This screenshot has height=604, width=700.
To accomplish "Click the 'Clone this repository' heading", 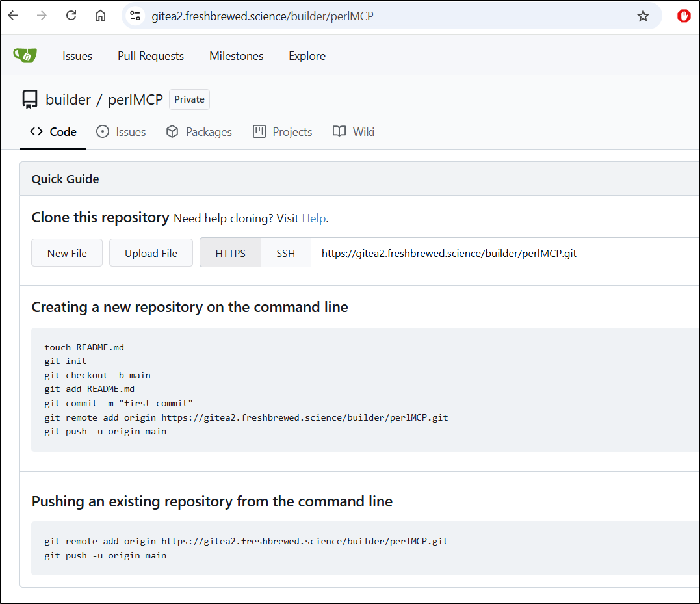I will click(x=101, y=217).
